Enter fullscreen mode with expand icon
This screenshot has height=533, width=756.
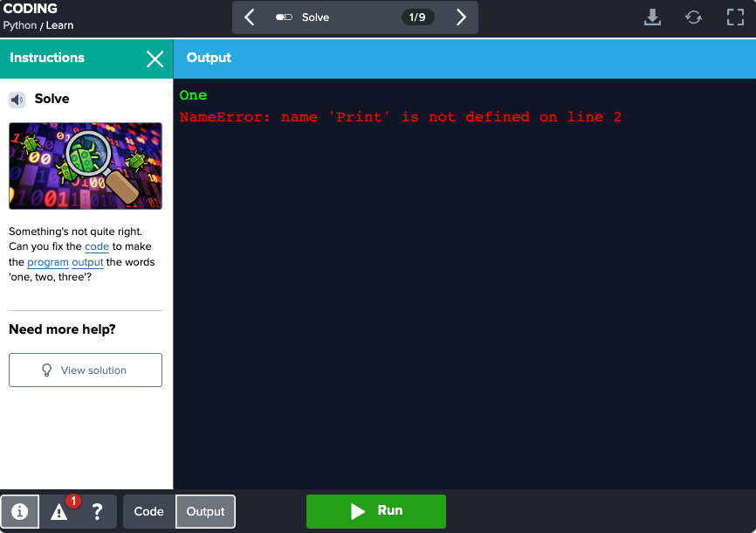point(736,17)
